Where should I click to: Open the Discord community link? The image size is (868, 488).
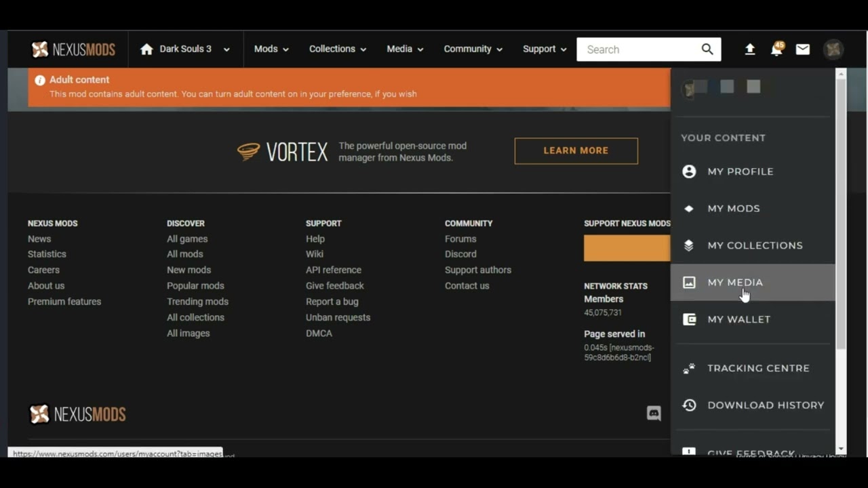click(460, 254)
